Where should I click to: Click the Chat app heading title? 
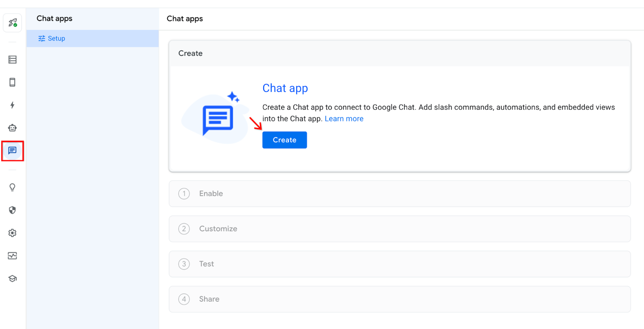285,88
